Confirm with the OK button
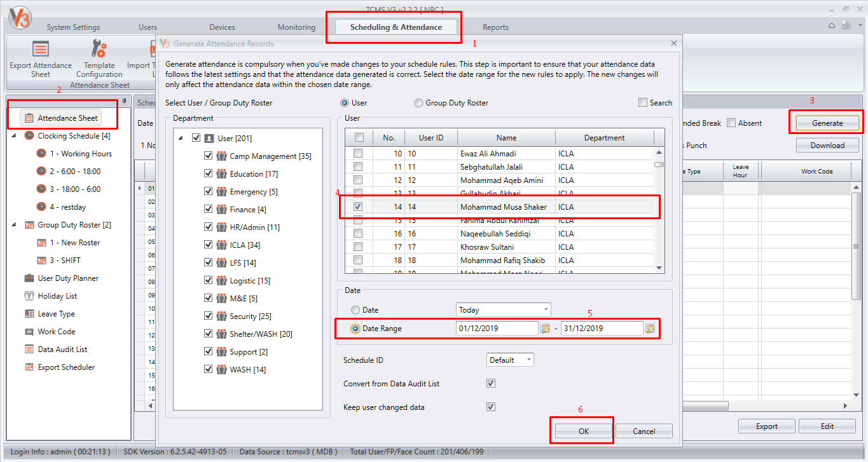Viewport: 868px width, 462px height. click(584, 431)
